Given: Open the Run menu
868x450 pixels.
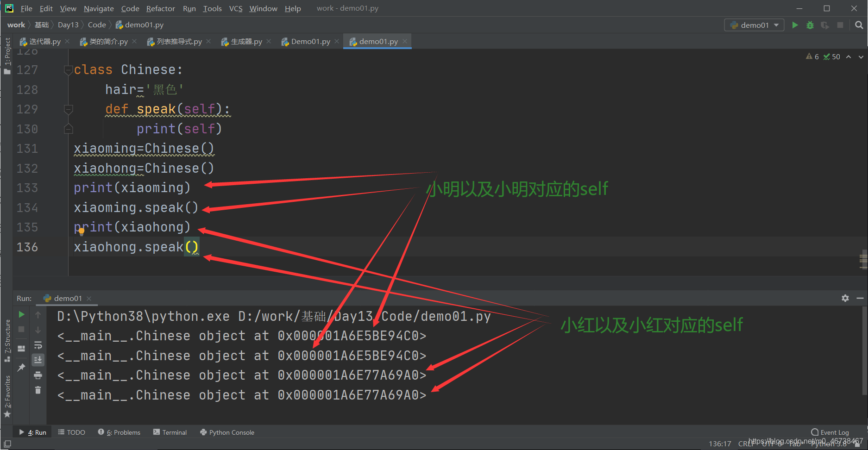Looking at the screenshot, I should (189, 8).
